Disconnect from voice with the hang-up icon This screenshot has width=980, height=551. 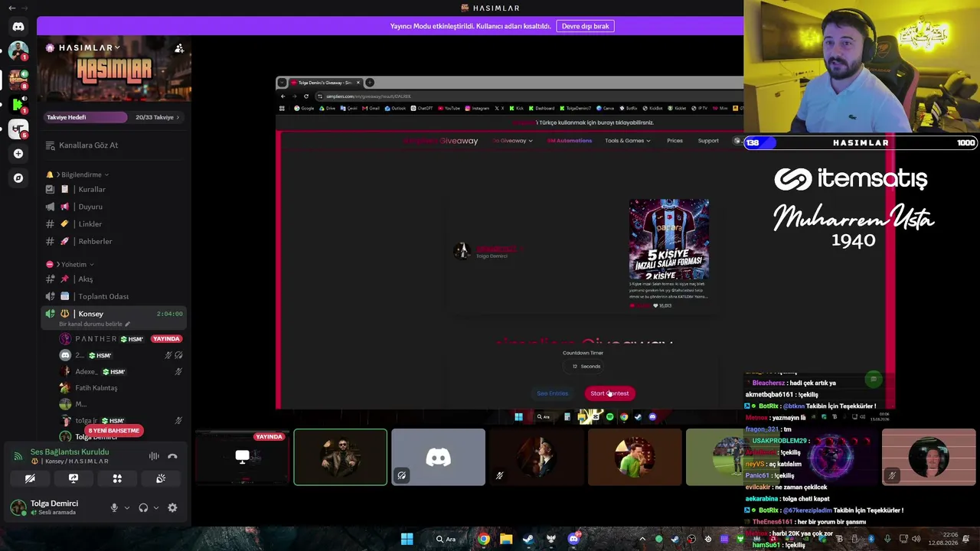point(172,456)
